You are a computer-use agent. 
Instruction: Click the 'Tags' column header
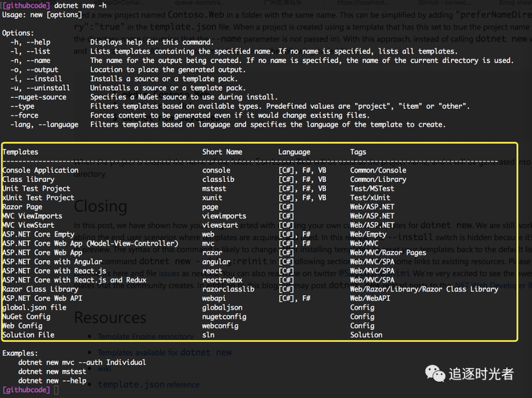pyautogui.click(x=358, y=152)
